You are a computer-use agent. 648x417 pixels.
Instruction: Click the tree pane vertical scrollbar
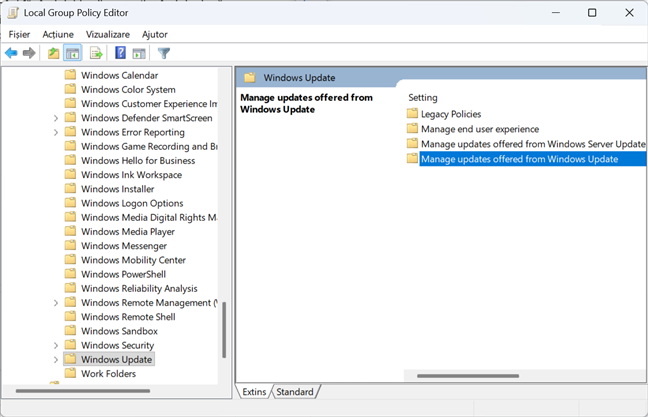point(224,330)
